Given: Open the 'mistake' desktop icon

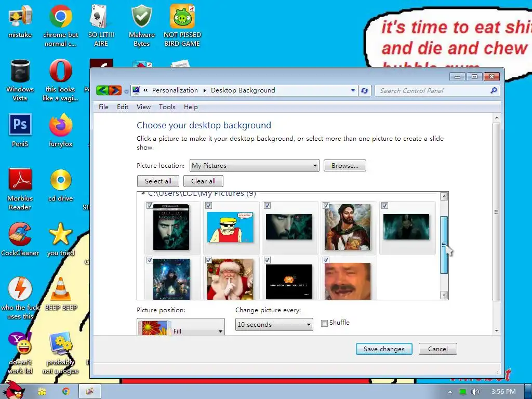Looking at the screenshot, I should [20, 21].
